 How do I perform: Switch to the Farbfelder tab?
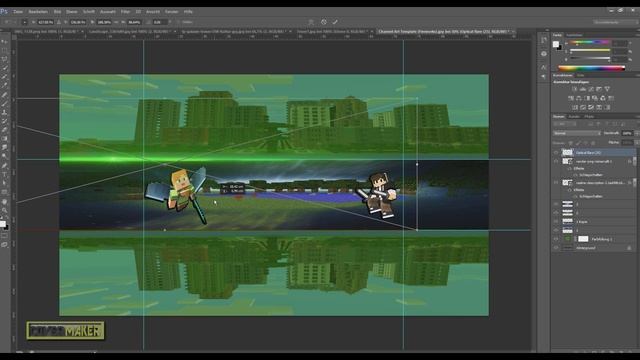click(574, 35)
